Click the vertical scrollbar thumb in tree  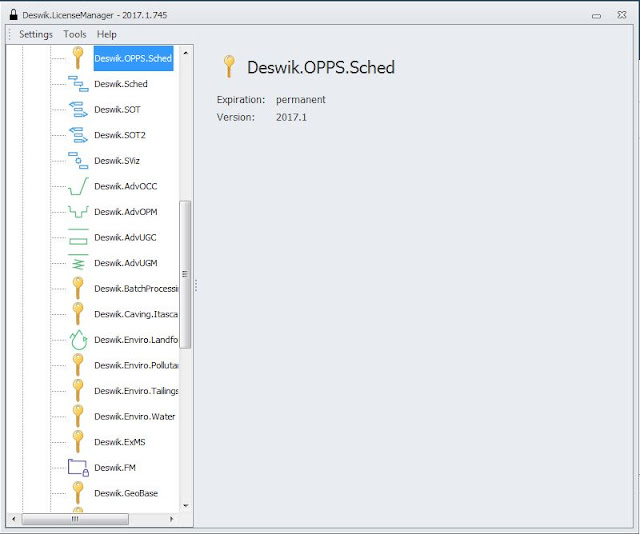click(185, 274)
